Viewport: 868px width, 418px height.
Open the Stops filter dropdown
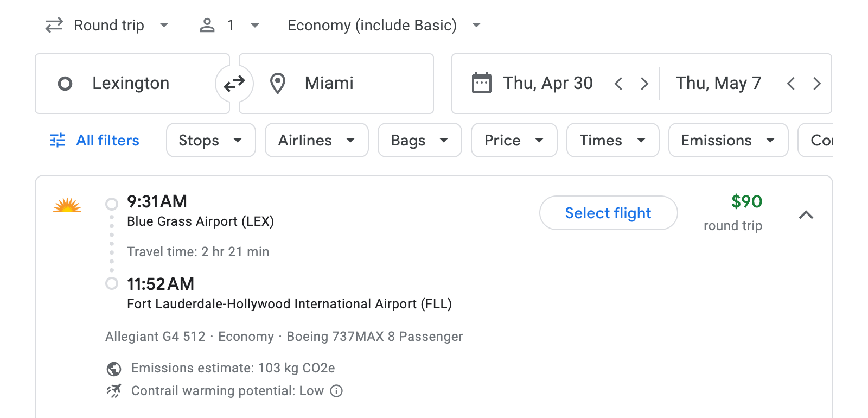pyautogui.click(x=210, y=140)
